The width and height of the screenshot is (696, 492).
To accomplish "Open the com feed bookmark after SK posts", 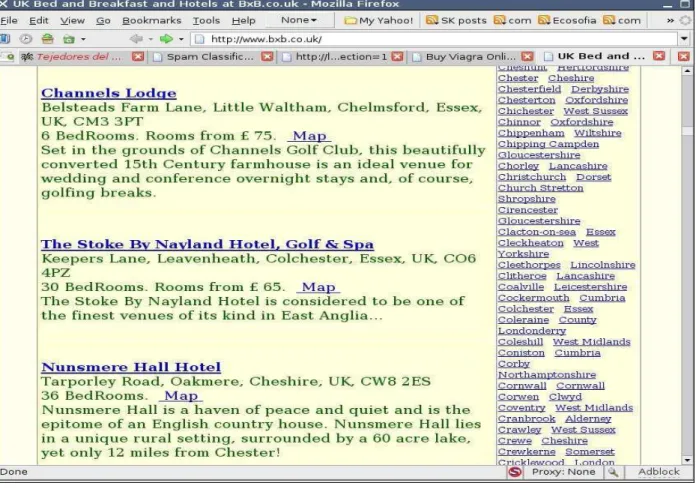I will (513, 20).
